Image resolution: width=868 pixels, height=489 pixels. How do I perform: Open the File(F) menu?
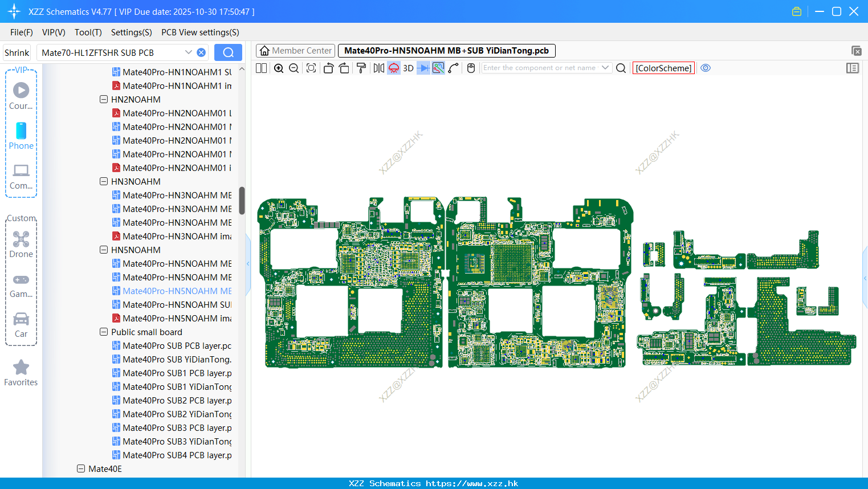pos(22,32)
